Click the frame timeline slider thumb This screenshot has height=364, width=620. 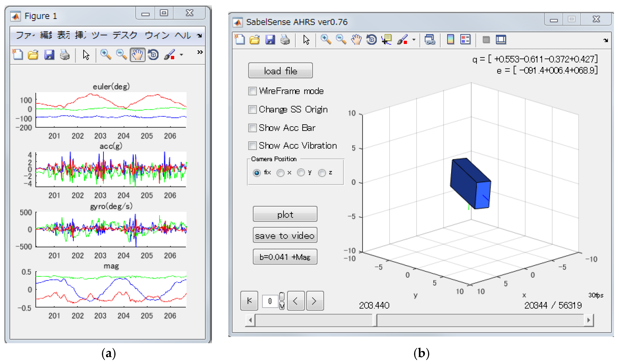pyautogui.click(x=375, y=320)
